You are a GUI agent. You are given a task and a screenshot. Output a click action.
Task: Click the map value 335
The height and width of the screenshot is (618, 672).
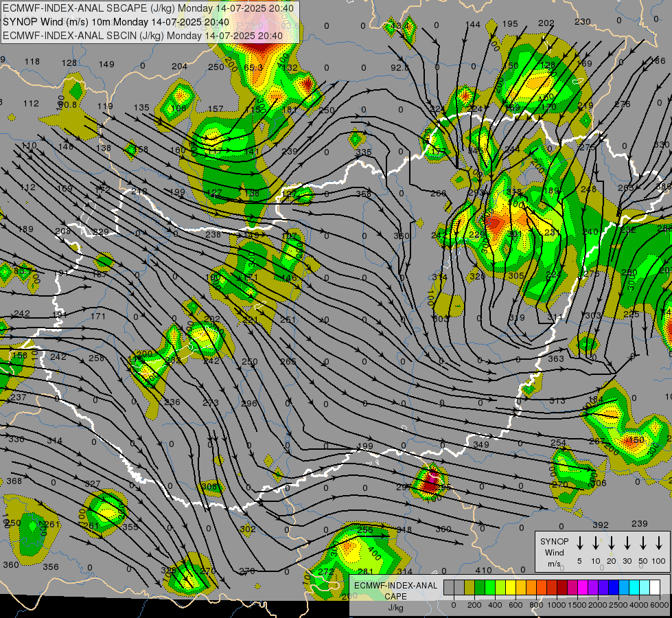363,152
